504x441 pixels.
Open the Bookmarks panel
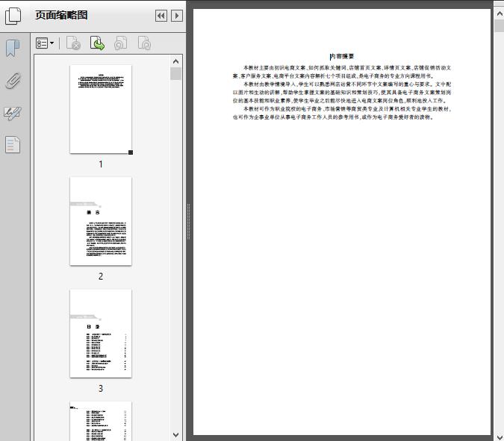pyautogui.click(x=13, y=49)
